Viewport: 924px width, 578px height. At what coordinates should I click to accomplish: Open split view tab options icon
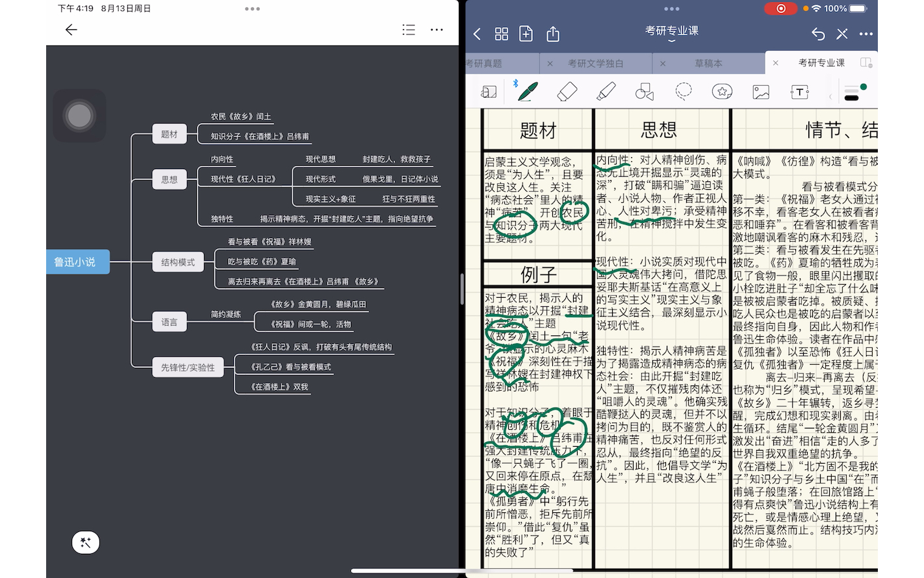pos(866,62)
